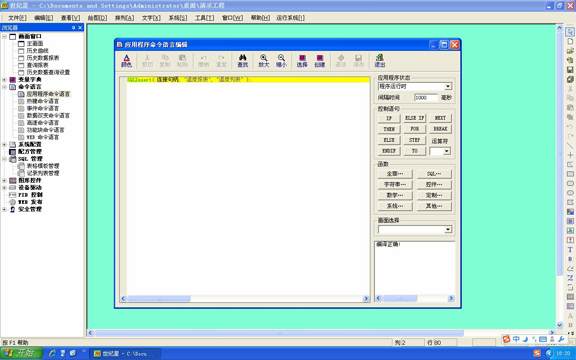The image size is (576, 360).
Task: Select 事件命令语言 in the tree
Action: pos(43,108)
